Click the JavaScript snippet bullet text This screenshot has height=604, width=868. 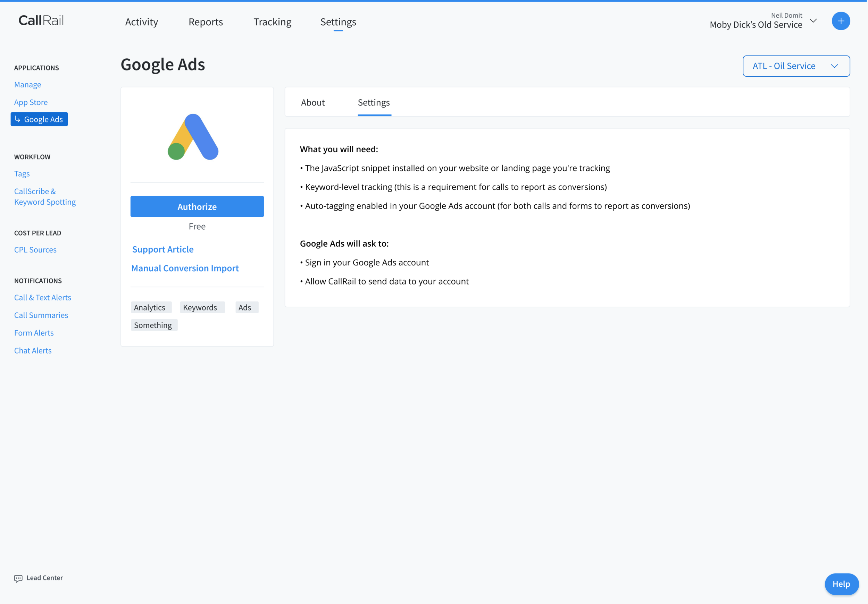[x=455, y=168]
